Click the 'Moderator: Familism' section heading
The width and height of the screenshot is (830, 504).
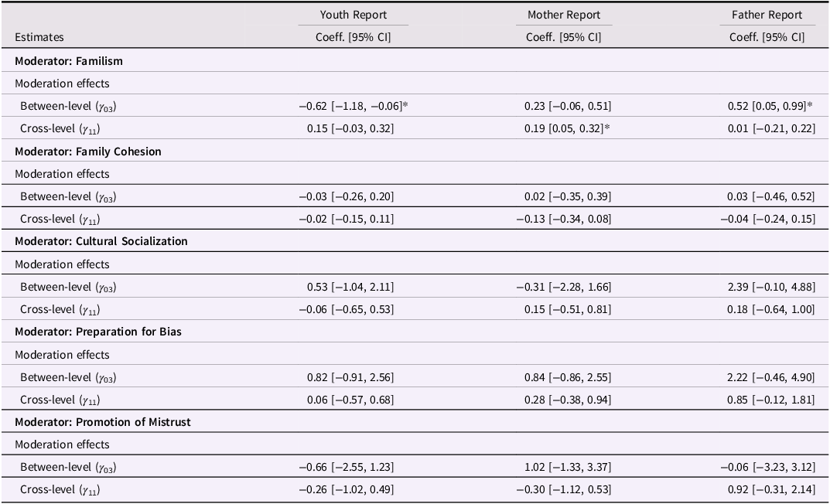click(69, 60)
